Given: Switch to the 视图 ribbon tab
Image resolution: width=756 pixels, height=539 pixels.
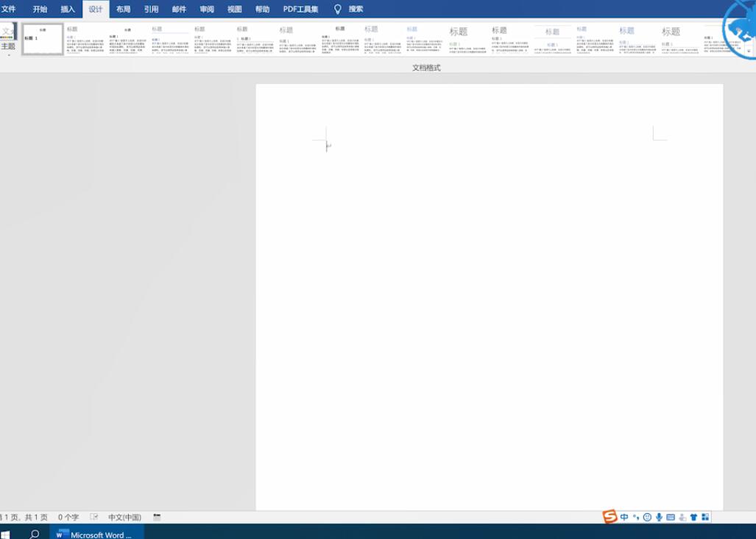Looking at the screenshot, I should click(x=235, y=9).
